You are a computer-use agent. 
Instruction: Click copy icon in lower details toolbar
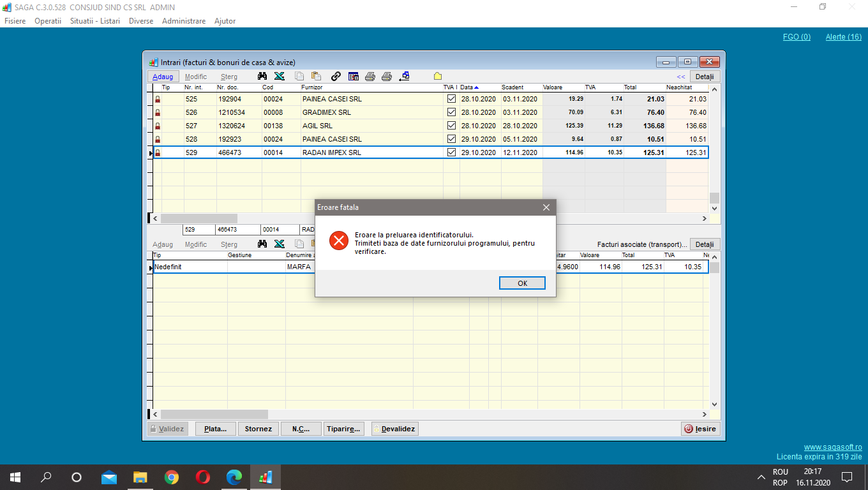[299, 244]
